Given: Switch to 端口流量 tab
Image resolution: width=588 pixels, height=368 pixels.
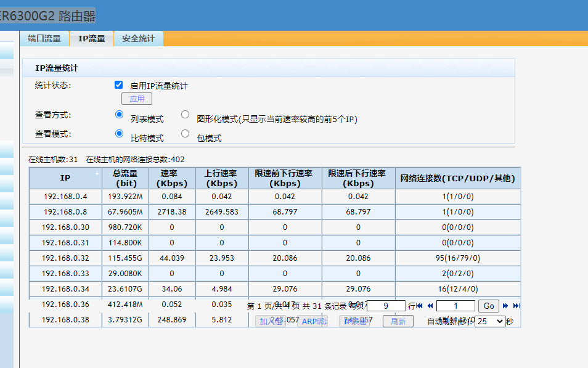Looking at the screenshot, I should (x=44, y=39).
